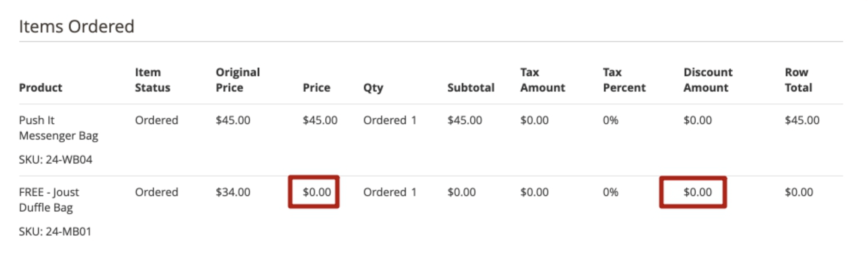Screen dimensions: 868x265
Task: Click the $0.00 row total for Joust Duffle Bag
Action: tap(799, 192)
